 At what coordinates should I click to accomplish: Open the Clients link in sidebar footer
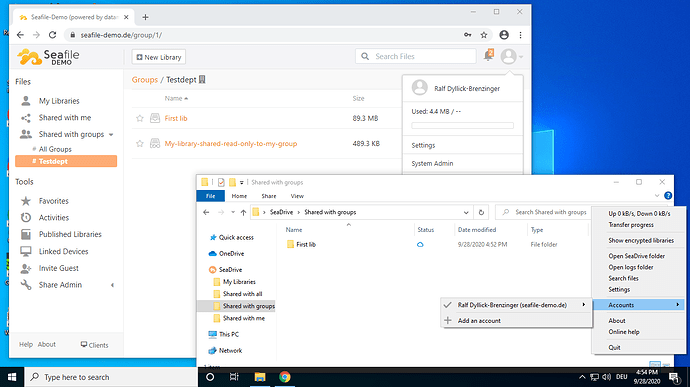point(94,345)
